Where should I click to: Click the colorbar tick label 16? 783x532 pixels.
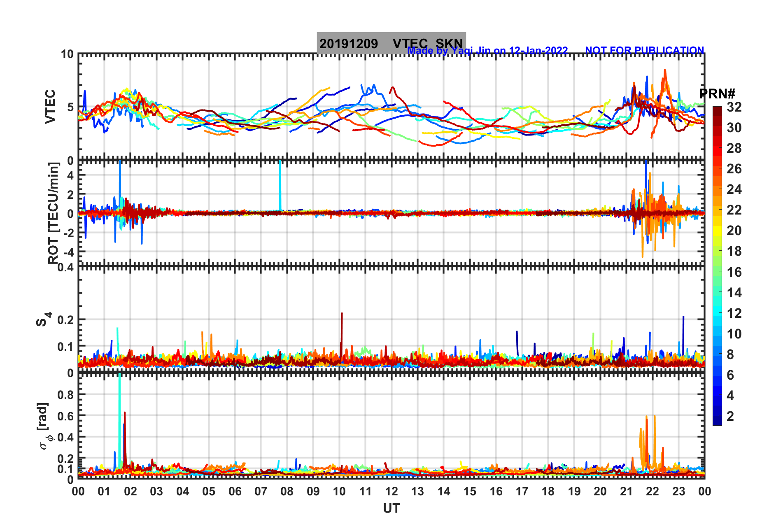[x=734, y=272]
